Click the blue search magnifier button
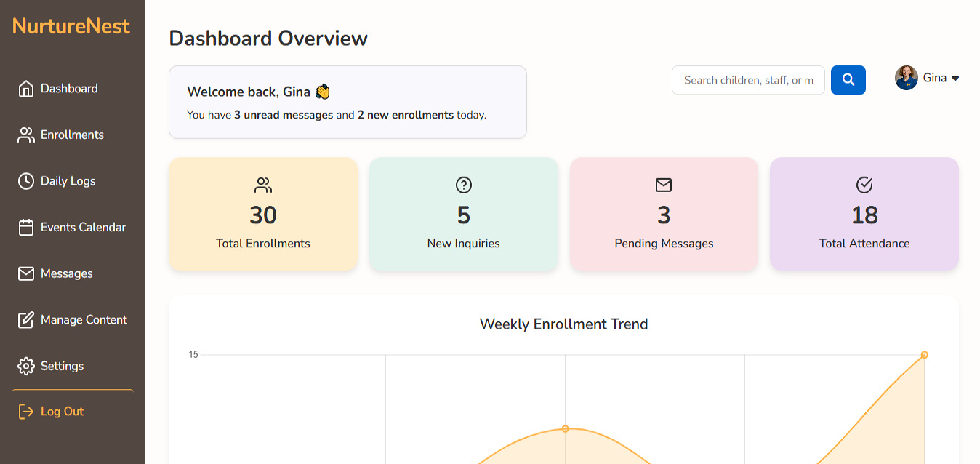The width and height of the screenshot is (980, 464). (848, 80)
